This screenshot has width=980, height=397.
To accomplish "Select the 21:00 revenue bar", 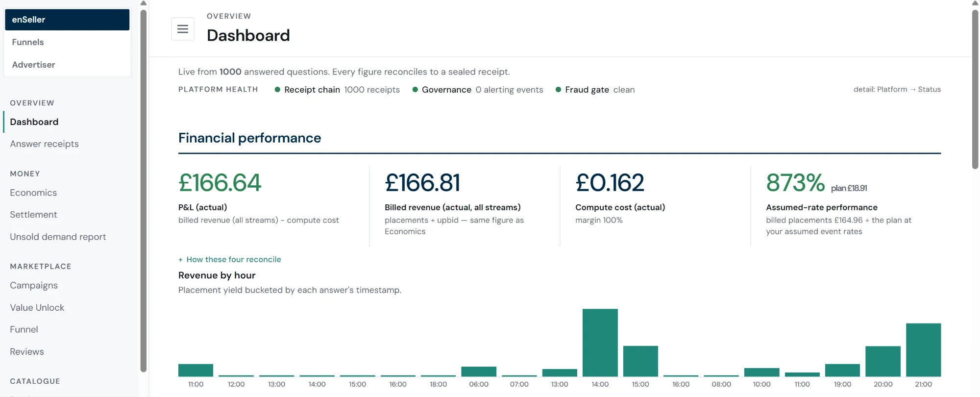I will 924,350.
